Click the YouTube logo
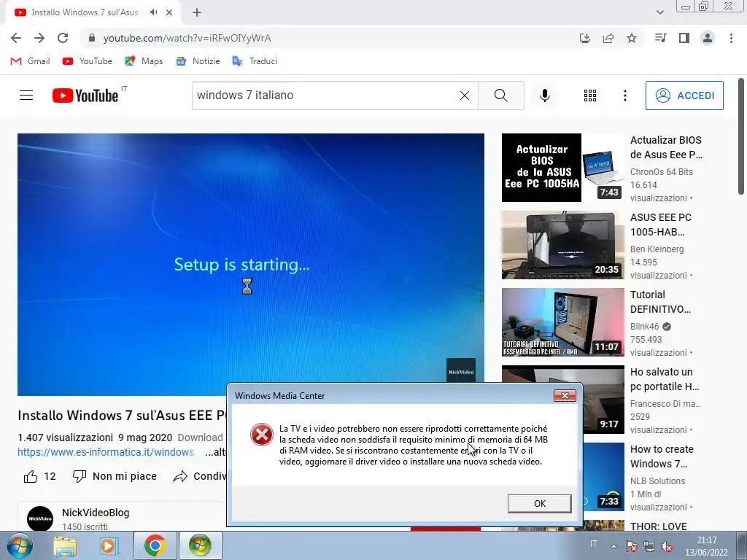 [x=86, y=96]
